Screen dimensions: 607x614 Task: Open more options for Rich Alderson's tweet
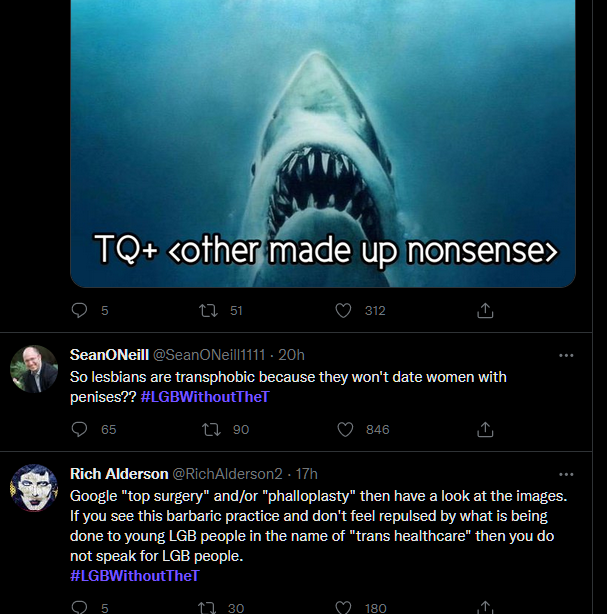(x=566, y=474)
